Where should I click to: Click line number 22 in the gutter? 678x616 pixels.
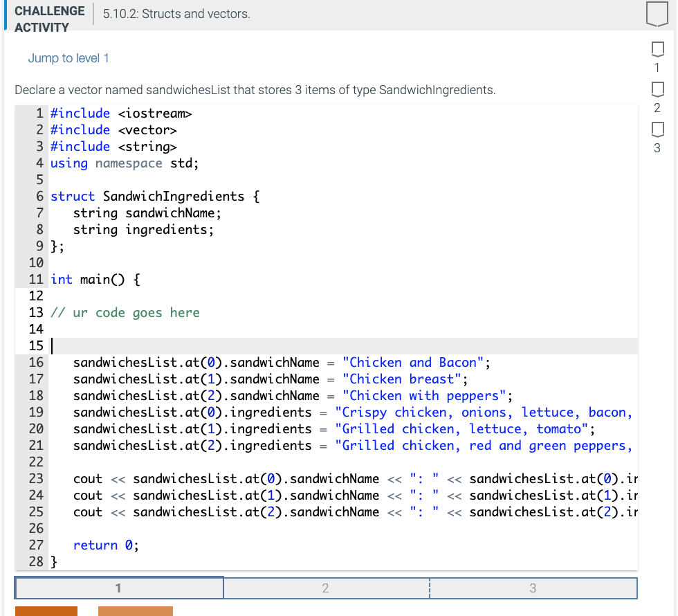[36, 462]
